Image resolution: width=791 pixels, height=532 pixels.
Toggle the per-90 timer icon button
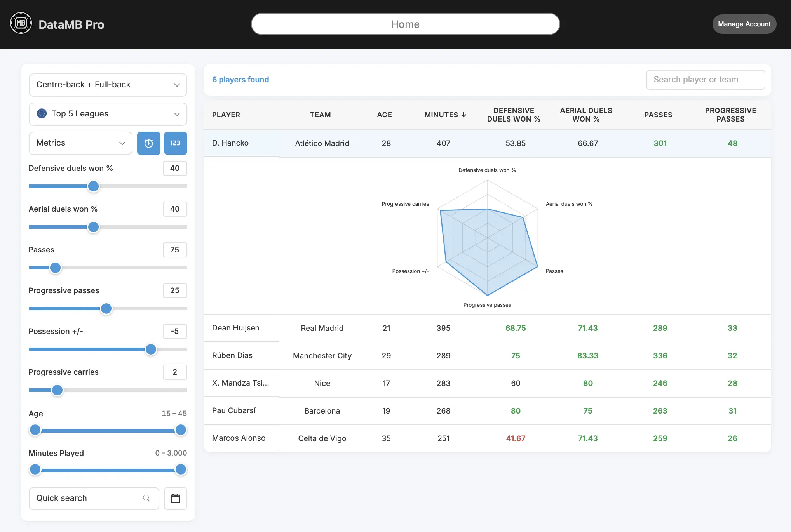coord(149,143)
